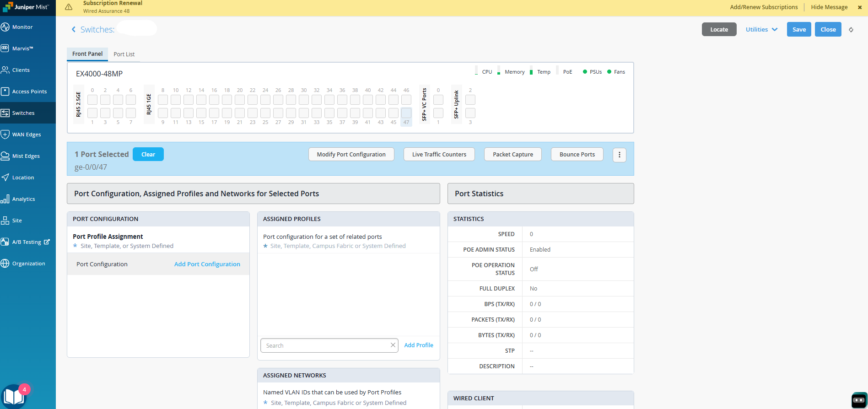Select RJ45 port 8 on the front panel
Image resolution: width=868 pixels, height=409 pixels.
tap(163, 99)
